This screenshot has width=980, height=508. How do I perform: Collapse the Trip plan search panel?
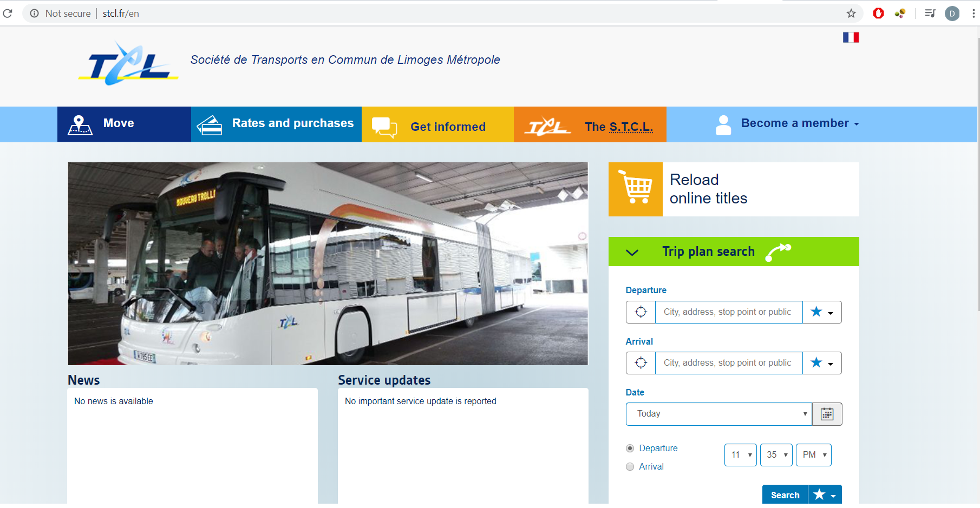coord(632,252)
